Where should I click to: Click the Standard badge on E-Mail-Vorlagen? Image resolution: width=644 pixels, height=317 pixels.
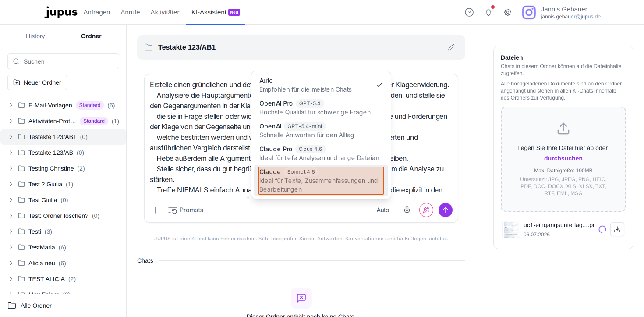90,105
